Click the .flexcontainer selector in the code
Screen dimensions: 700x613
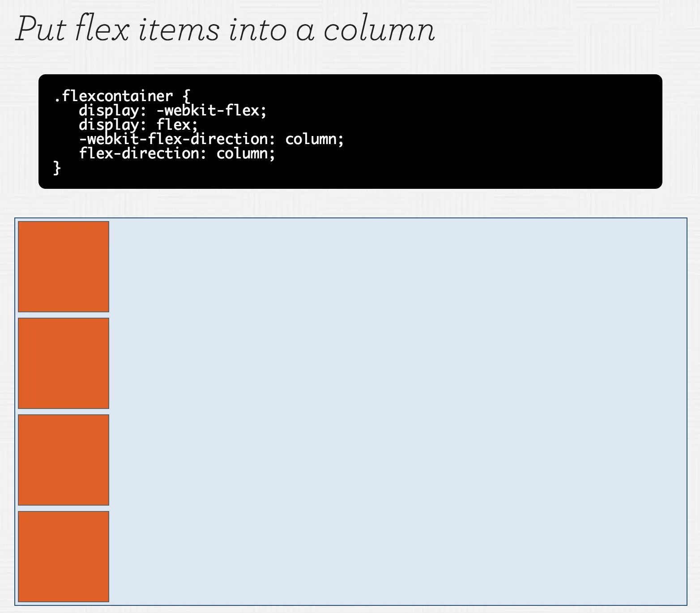pyautogui.click(x=114, y=96)
